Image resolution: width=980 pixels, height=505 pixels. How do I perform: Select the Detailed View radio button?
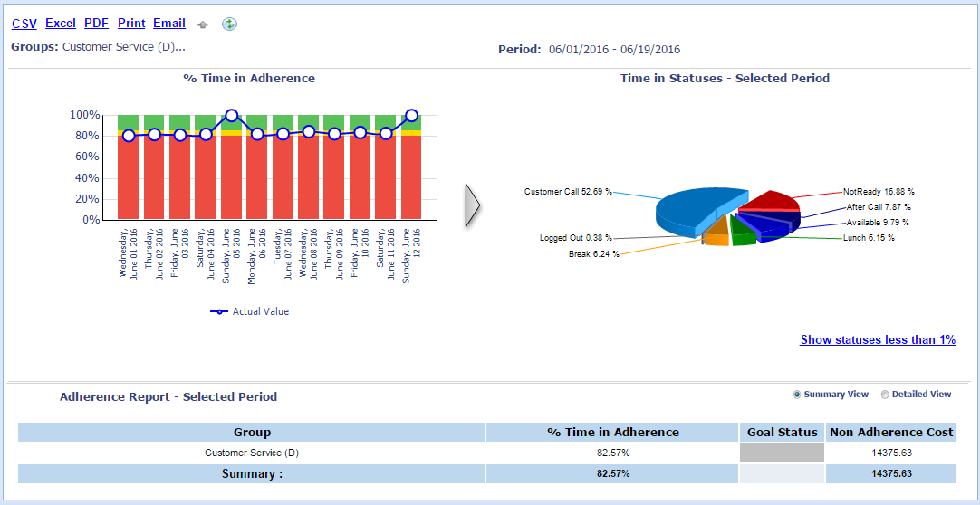pyautogui.click(x=885, y=395)
